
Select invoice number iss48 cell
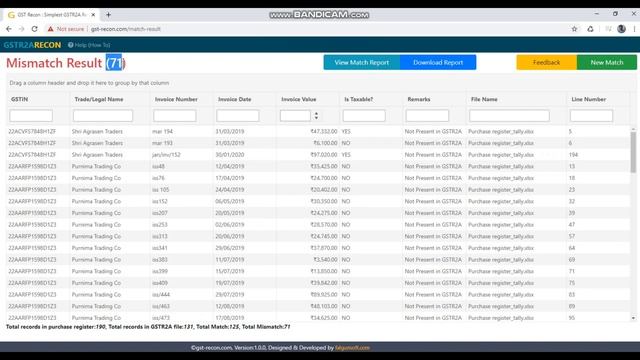(158, 167)
